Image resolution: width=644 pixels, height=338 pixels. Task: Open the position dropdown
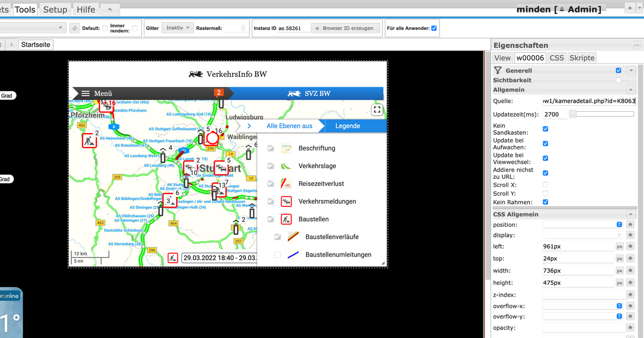coord(582,225)
